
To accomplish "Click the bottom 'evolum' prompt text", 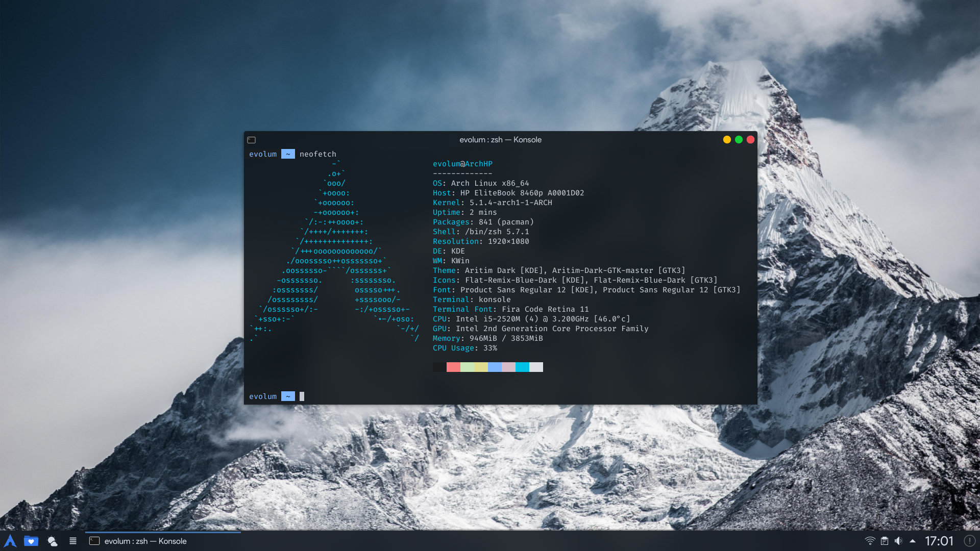I will click(263, 396).
